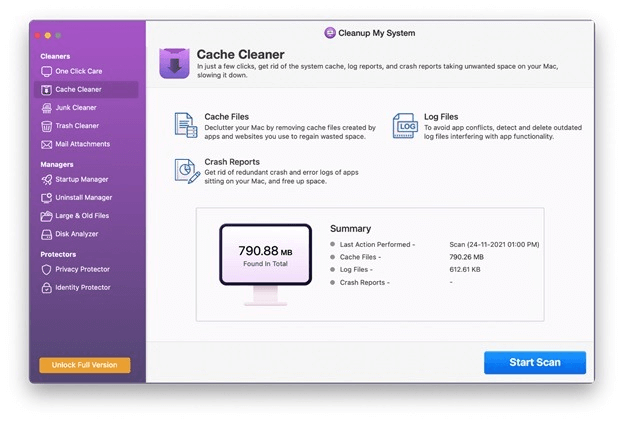This screenshot has height=422, width=624.
Task: Click the Managers section header
Action: click(x=57, y=164)
